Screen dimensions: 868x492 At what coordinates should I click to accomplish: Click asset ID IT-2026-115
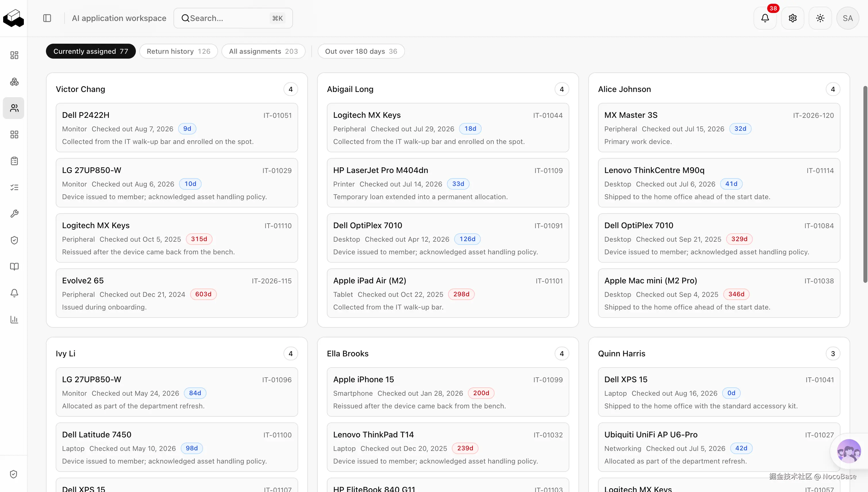[272, 281]
